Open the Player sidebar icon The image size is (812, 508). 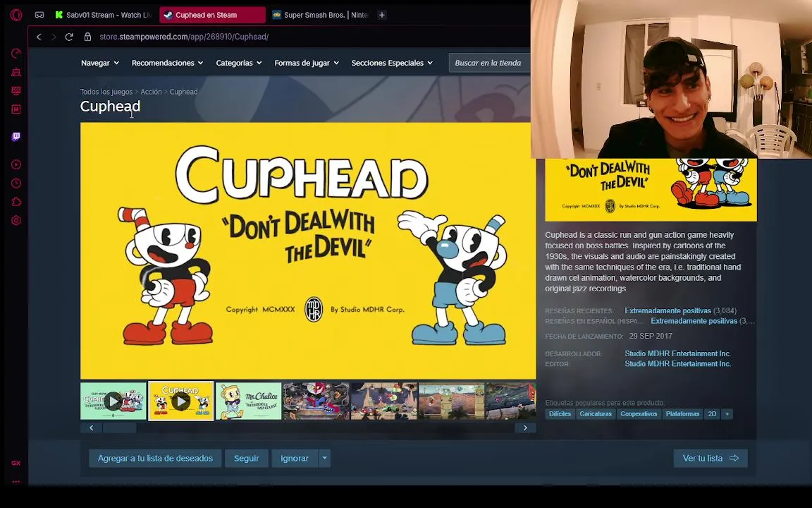pyautogui.click(x=16, y=165)
